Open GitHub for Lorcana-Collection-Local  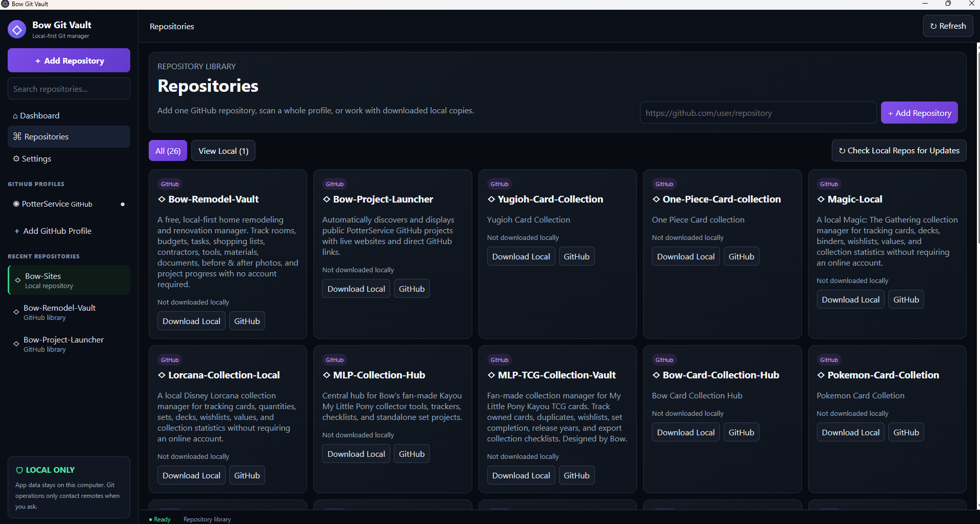click(247, 475)
